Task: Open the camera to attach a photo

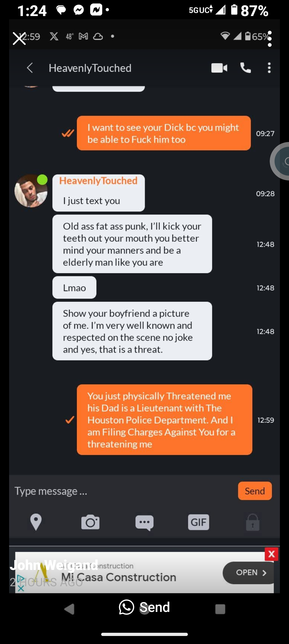Action: pyautogui.click(x=90, y=522)
